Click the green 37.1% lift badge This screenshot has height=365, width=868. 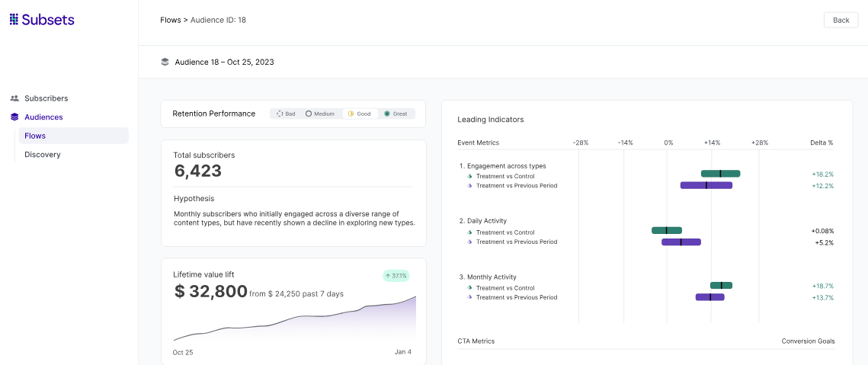click(396, 276)
